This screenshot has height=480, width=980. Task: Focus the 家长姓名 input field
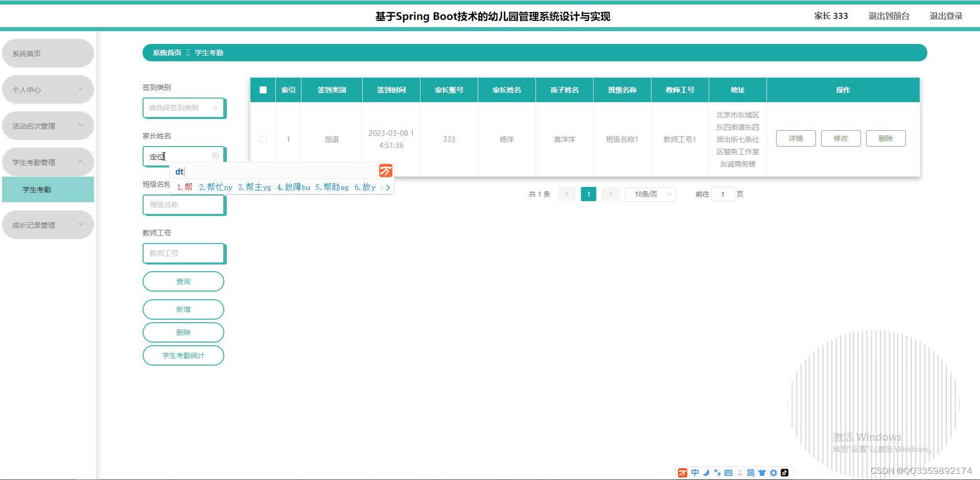coord(183,156)
